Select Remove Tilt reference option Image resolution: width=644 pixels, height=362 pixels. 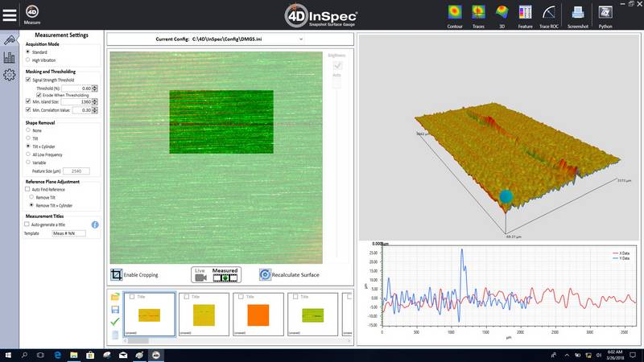31,197
